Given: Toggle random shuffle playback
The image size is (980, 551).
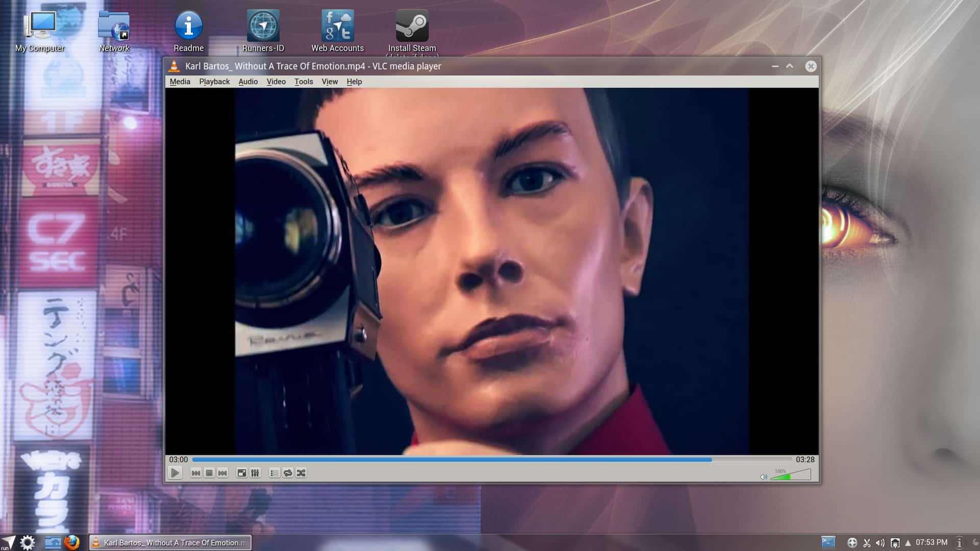Looking at the screenshot, I should pyautogui.click(x=301, y=473).
